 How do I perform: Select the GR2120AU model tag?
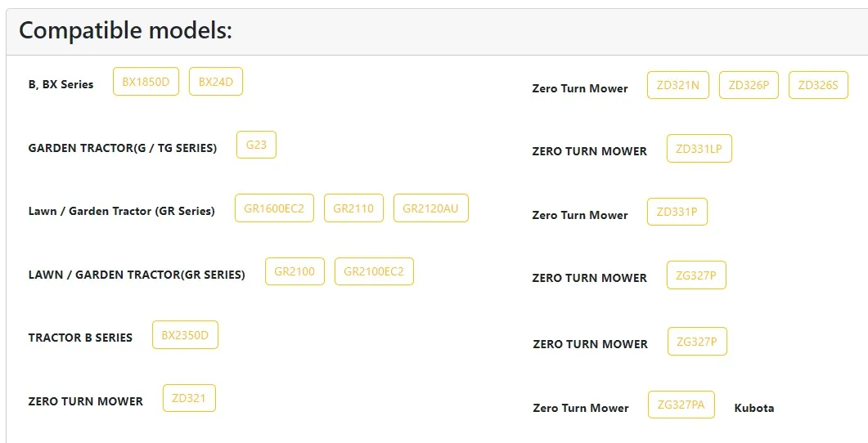pyautogui.click(x=431, y=208)
